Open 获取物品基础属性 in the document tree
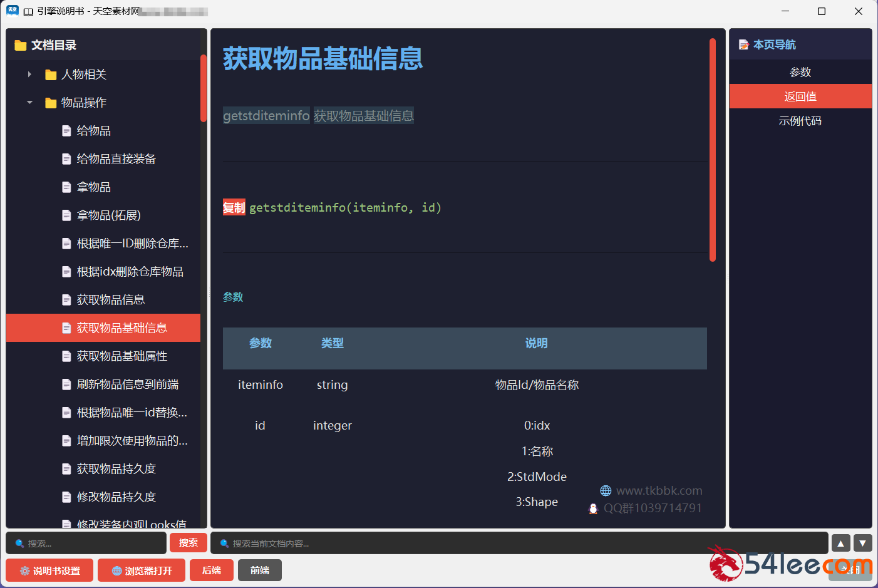This screenshot has width=878, height=588. point(121,356)
